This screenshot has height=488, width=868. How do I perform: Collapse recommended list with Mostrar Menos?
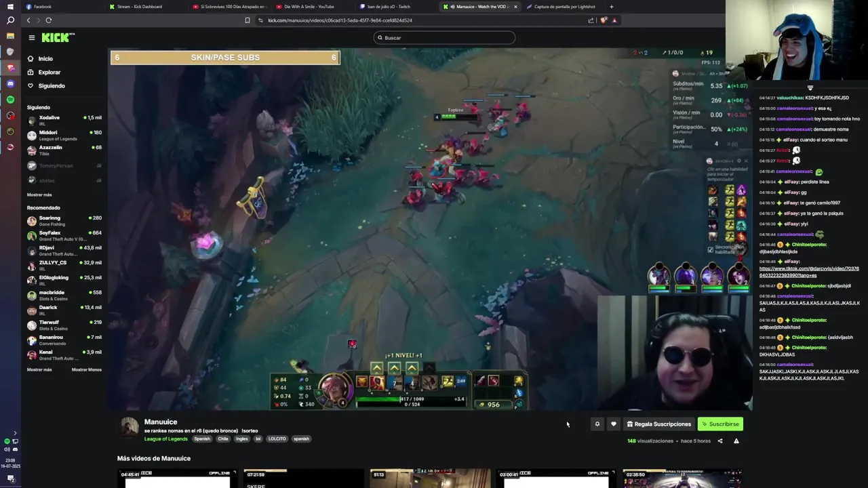[x=87, y=369]
